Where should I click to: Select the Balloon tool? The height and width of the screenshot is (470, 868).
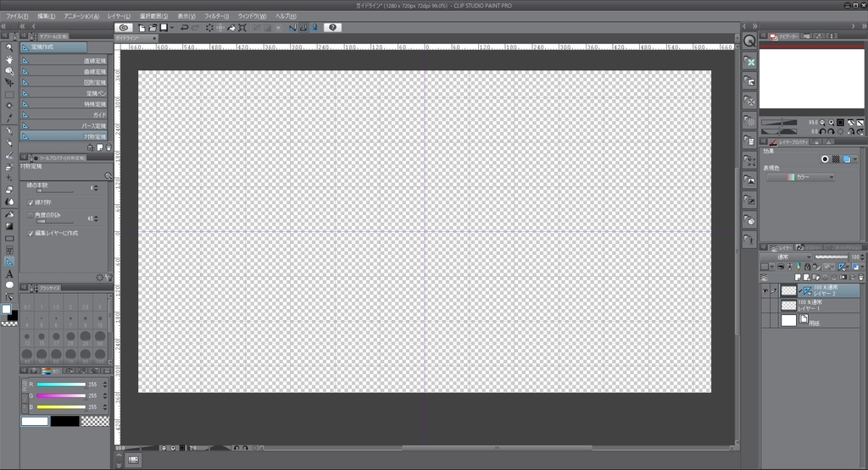(x=9, y=285)
